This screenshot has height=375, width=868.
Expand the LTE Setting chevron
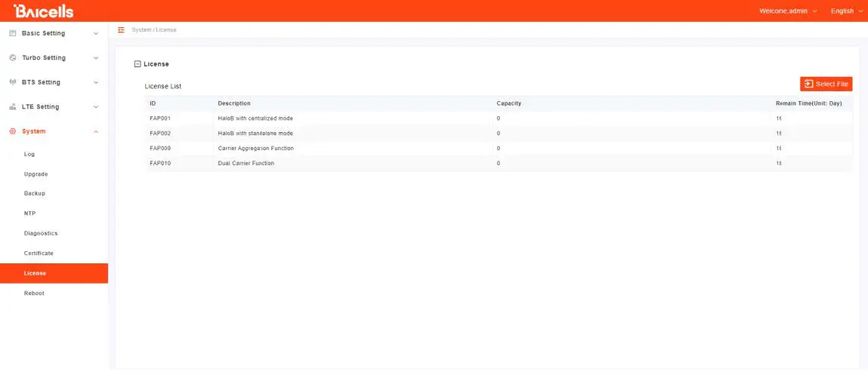click(96, 106)
